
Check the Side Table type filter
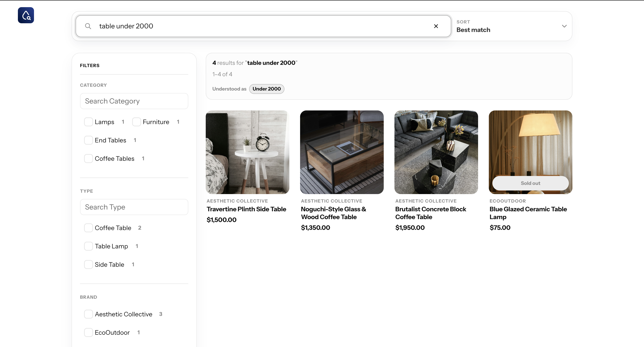click(88, 264)
